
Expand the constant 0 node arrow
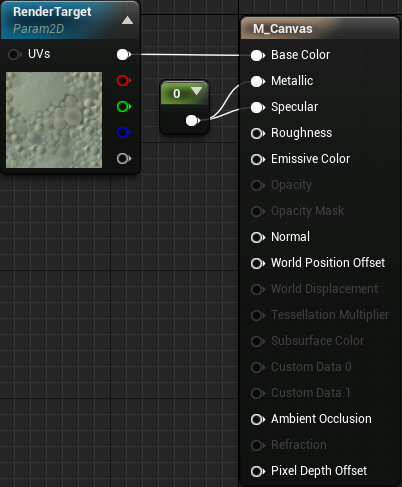tap(196, 91)
